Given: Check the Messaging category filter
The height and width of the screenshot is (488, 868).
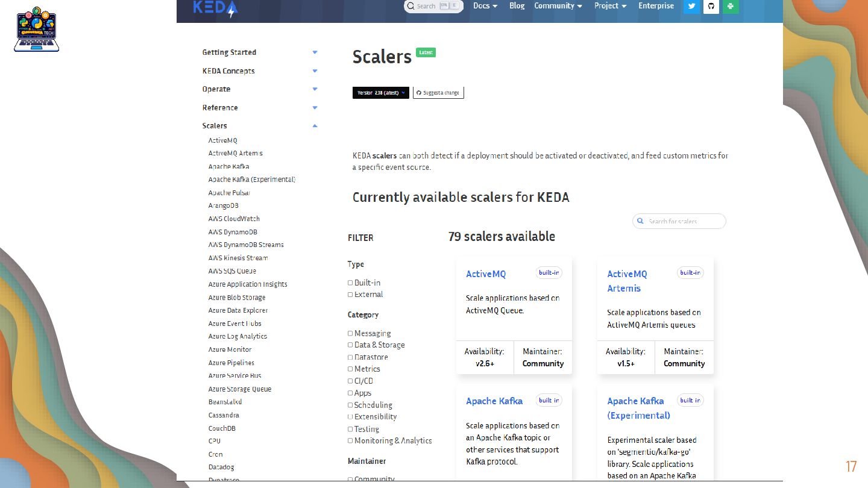Looking at the screenshot, I should [x=350, y=333].
